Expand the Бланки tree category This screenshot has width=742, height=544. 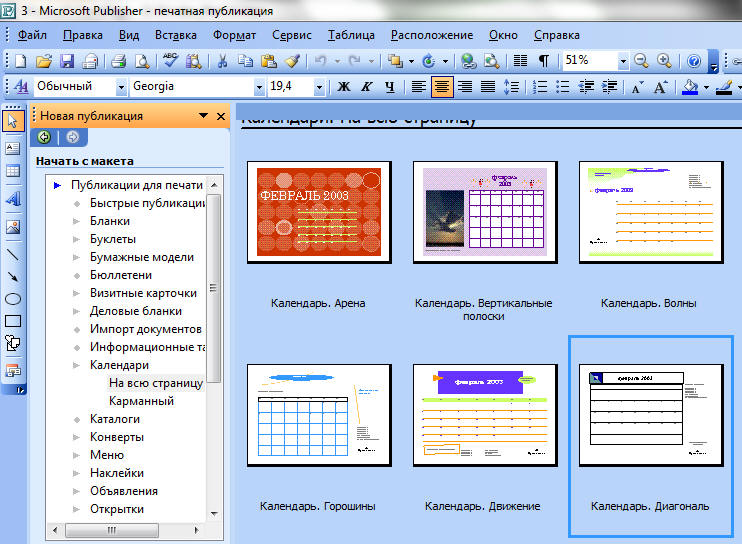coord(76,221)
